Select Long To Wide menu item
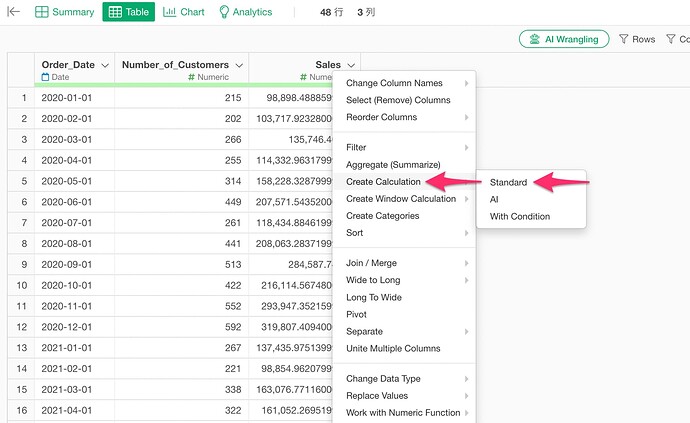This screenshot has height=423, width=690. coord(404,297)
